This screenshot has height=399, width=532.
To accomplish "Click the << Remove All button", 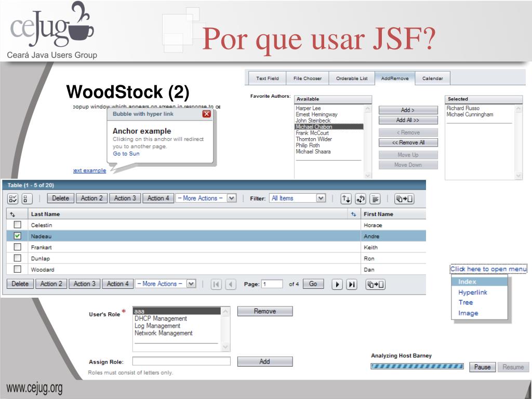I will tap(408, 142).
